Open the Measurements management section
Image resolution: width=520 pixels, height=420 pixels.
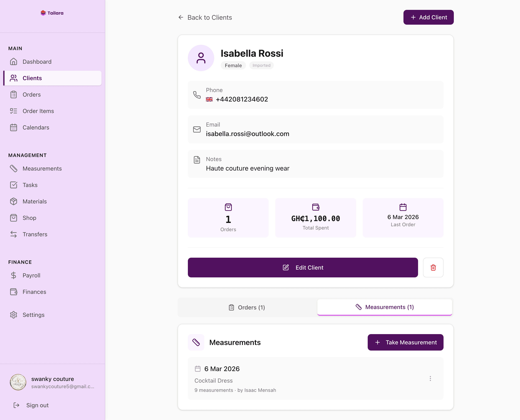tap(42, 168)
